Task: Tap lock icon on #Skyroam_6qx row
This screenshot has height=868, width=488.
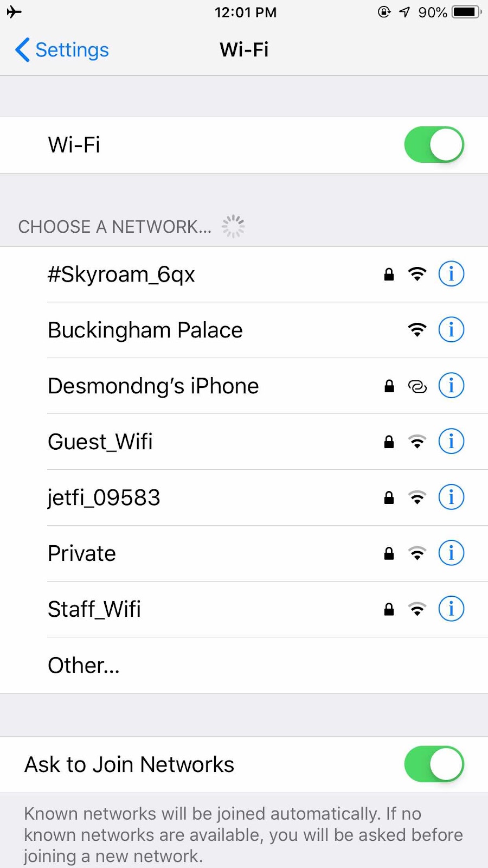Action: [x=389, y=274]
